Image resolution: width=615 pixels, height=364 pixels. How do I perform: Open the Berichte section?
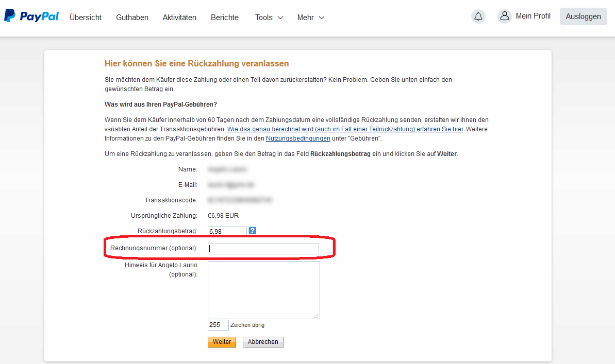225,18
